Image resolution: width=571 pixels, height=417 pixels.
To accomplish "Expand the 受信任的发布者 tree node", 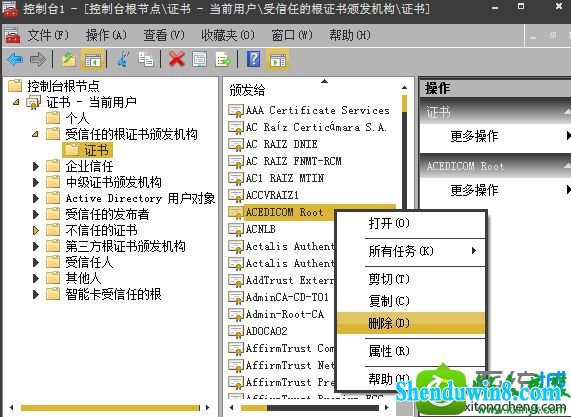I will (x=36, y=214).
